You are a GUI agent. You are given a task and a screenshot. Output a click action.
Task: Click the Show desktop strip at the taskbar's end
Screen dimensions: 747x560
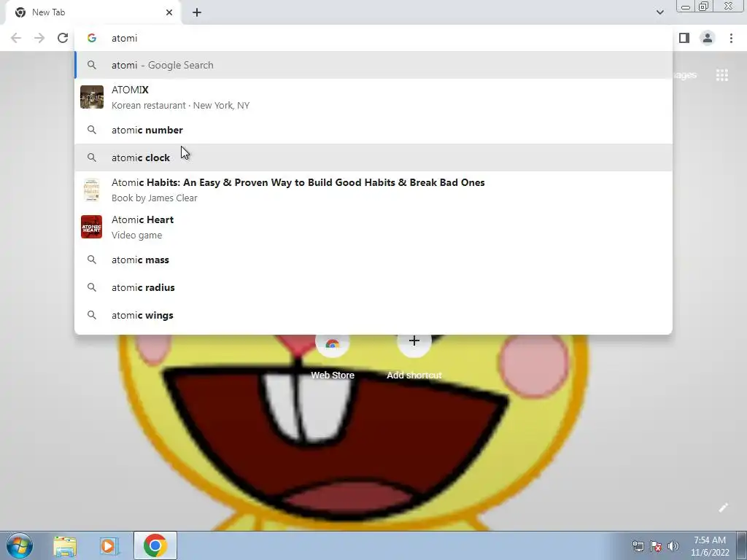pyautogui.click(x=742, y=545)
